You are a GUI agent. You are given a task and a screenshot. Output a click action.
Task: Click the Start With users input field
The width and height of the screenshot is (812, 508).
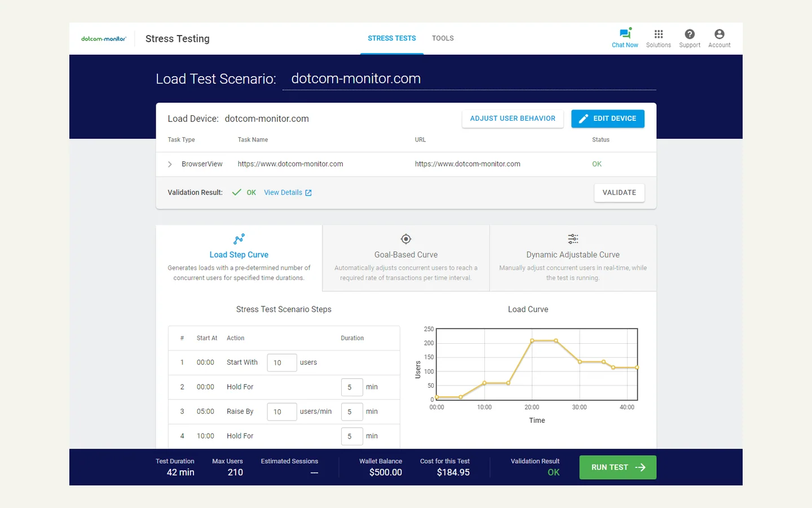tap(282, 362)
